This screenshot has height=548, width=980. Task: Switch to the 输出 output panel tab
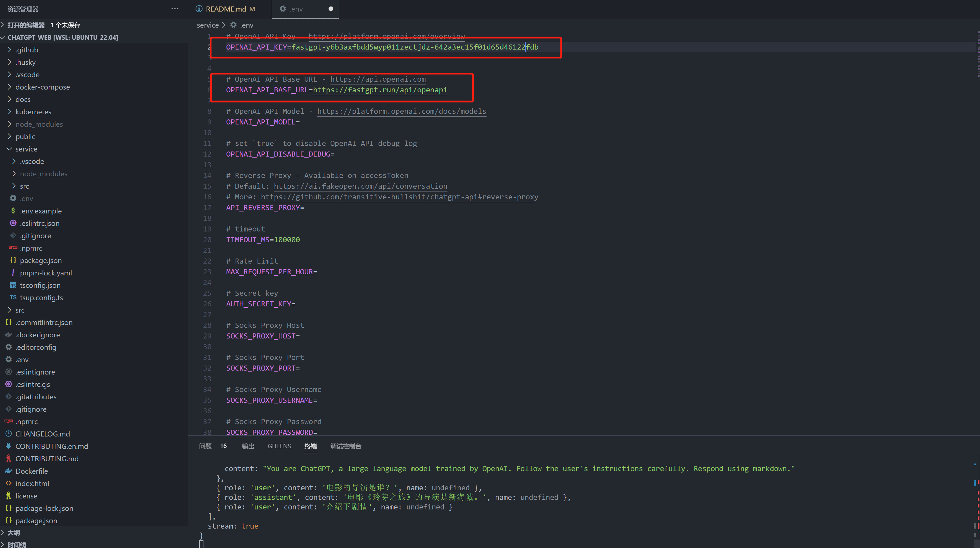(248, 446)
